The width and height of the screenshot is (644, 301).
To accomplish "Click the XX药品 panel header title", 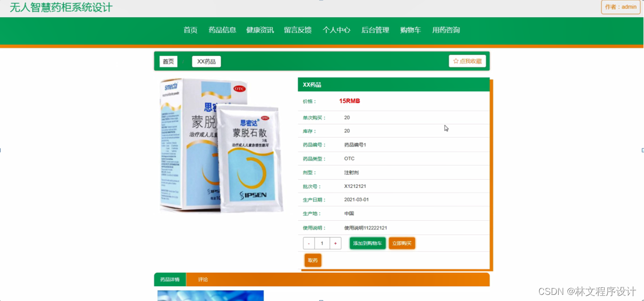I will coord(312,85).
